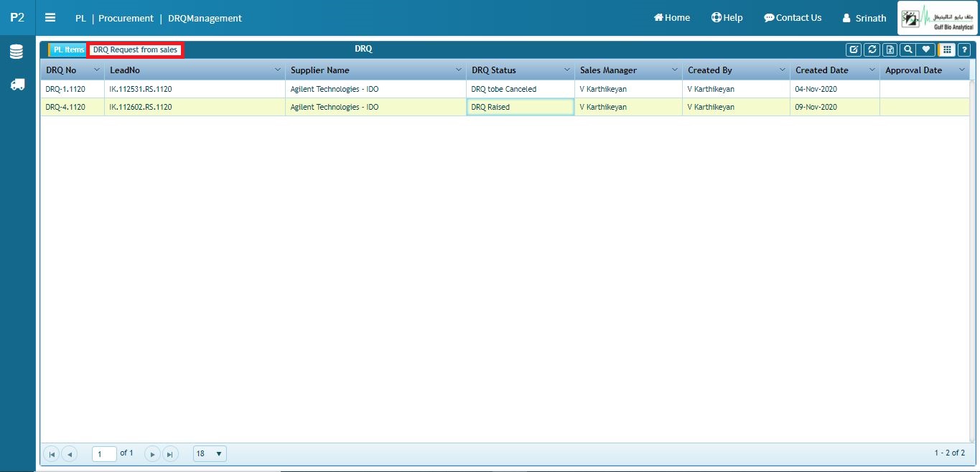Open Supplier Name column filter dropdown
Viewport: 980px width, 472px height.
pyautogui.click(x=459, y=70)
